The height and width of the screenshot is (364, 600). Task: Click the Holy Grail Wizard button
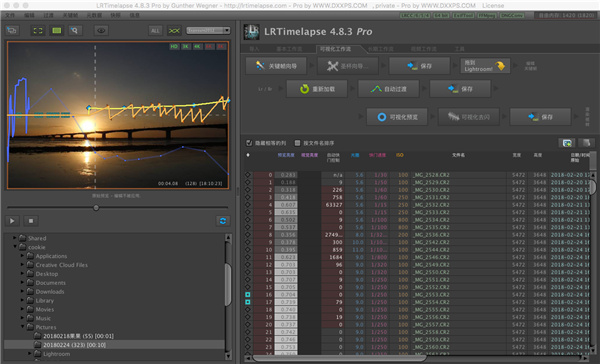click(348, 66)
